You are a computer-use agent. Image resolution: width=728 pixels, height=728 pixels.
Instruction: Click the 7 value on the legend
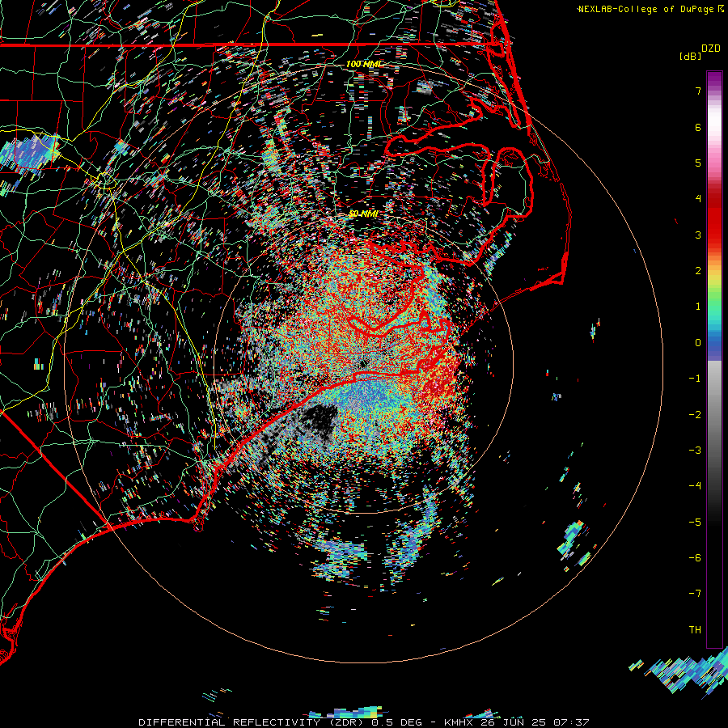pos(698,91)
